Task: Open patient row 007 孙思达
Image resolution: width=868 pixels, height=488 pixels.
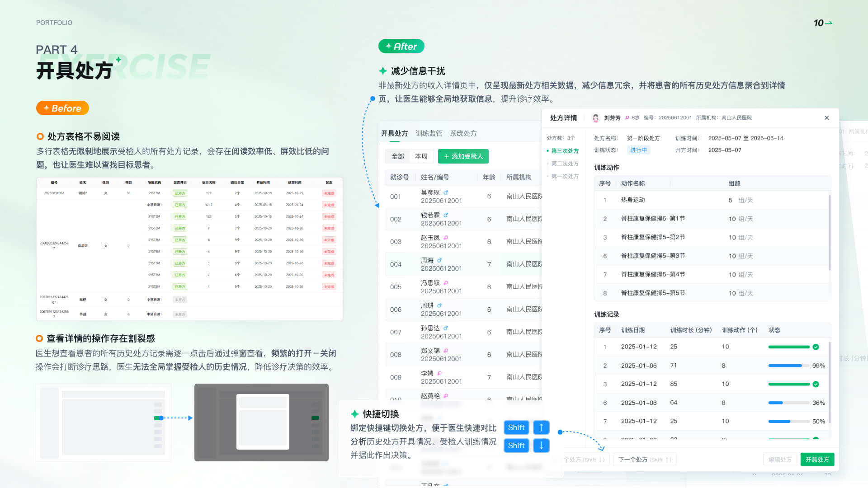Action: point(463,332)
